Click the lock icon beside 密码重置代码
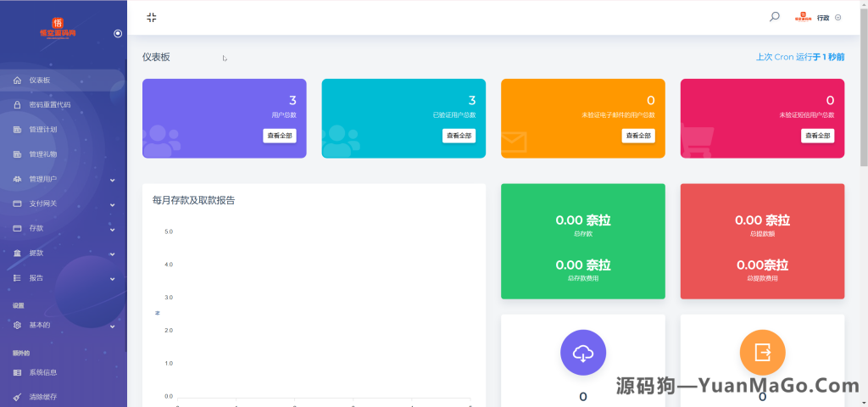Screen dimensions: 868x407 [17, 104]
